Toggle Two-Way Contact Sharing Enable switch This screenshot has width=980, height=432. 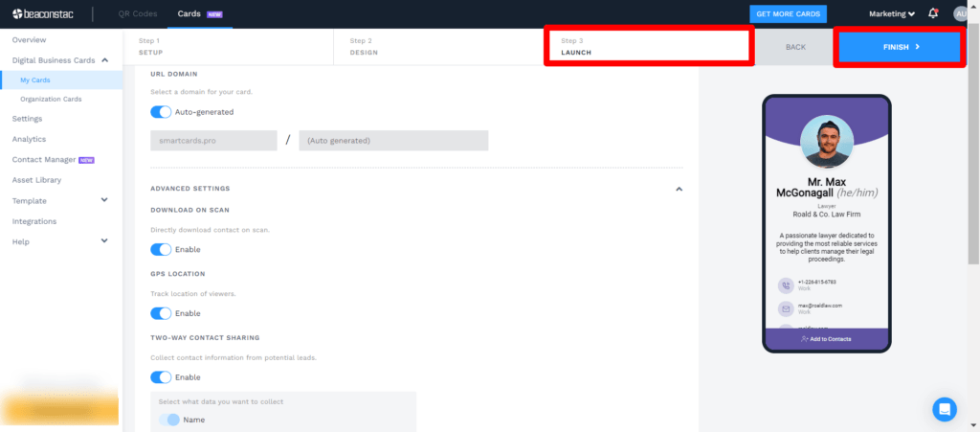click(161, 377)
